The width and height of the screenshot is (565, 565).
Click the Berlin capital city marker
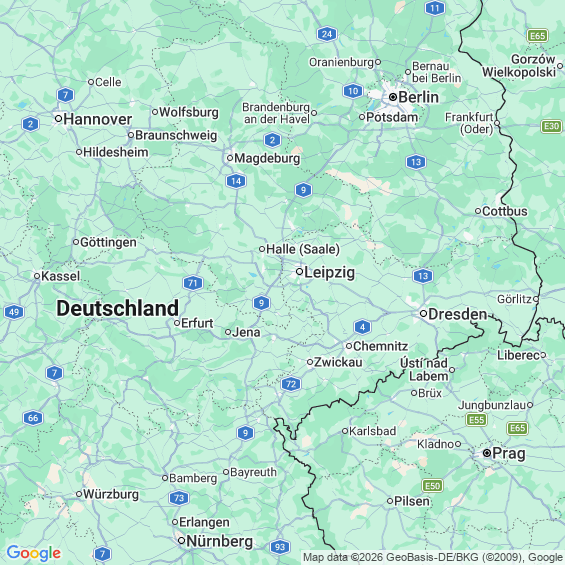tap(393, 97)
